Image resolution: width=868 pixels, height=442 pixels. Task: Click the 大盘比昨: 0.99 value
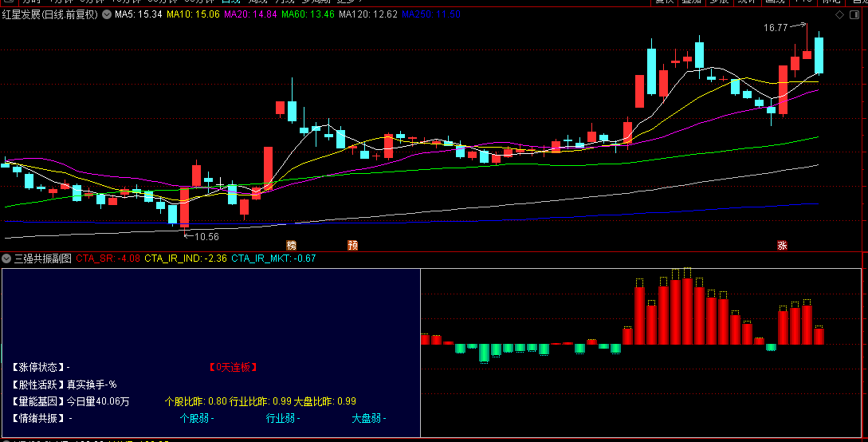tap(325, 401)
